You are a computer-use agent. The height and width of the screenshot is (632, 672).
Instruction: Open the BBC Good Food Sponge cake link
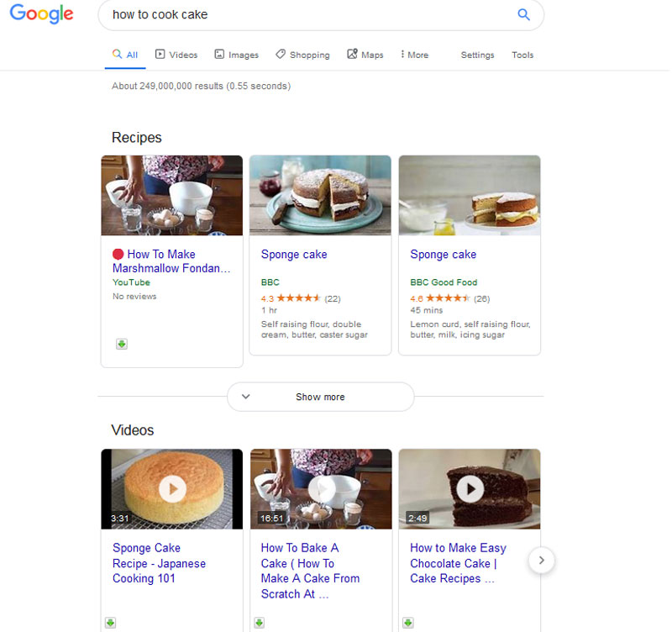click(x=443, y=255)
